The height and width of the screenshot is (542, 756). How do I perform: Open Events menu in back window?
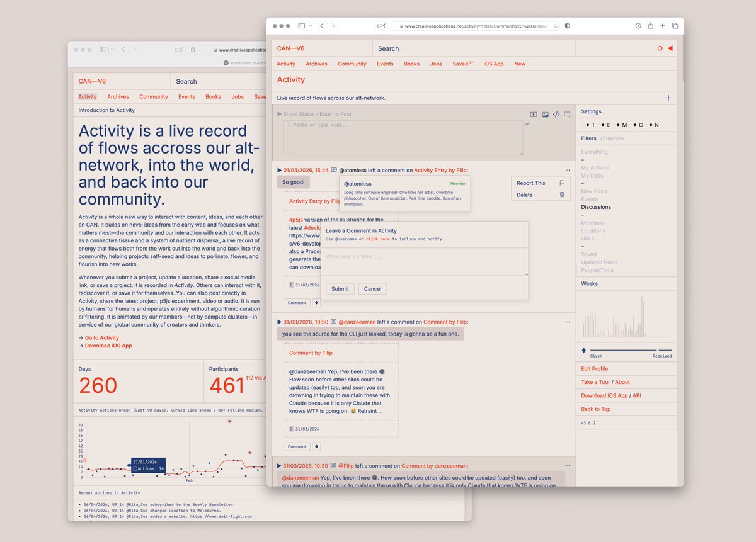pyautogui.click(x=186, y=97)
